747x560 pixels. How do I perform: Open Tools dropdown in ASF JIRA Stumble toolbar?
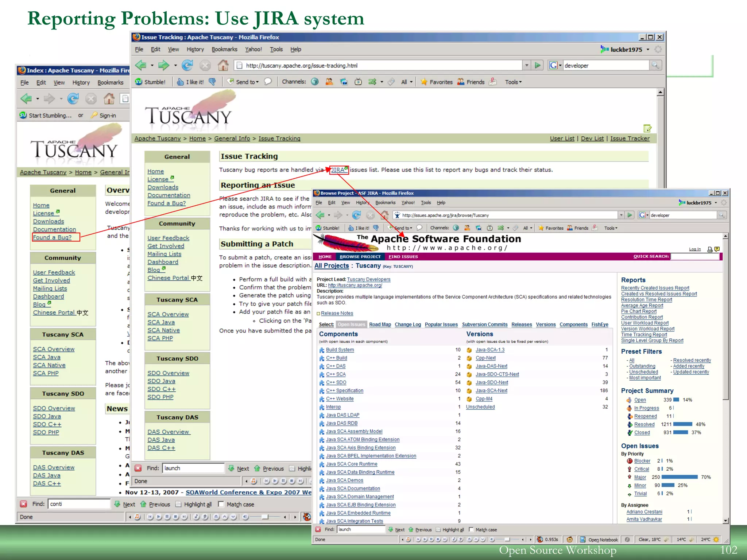click(x=611, y=228)
